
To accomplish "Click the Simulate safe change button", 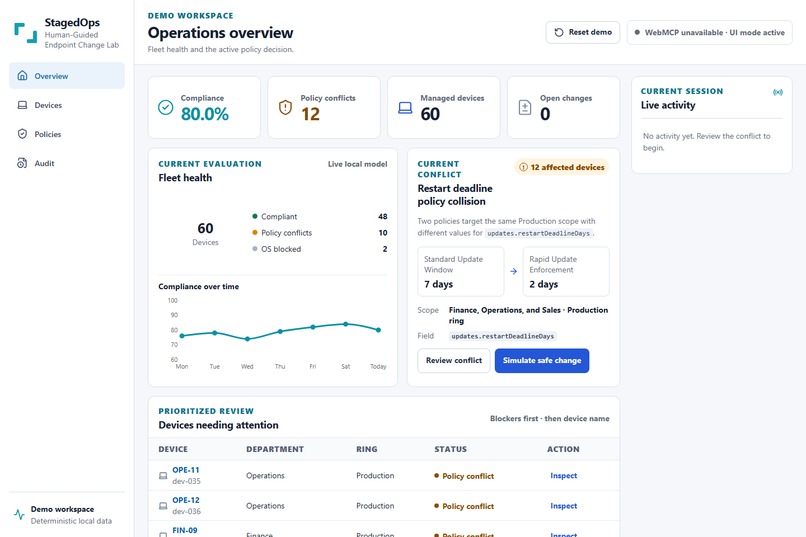I will point(542,360).
